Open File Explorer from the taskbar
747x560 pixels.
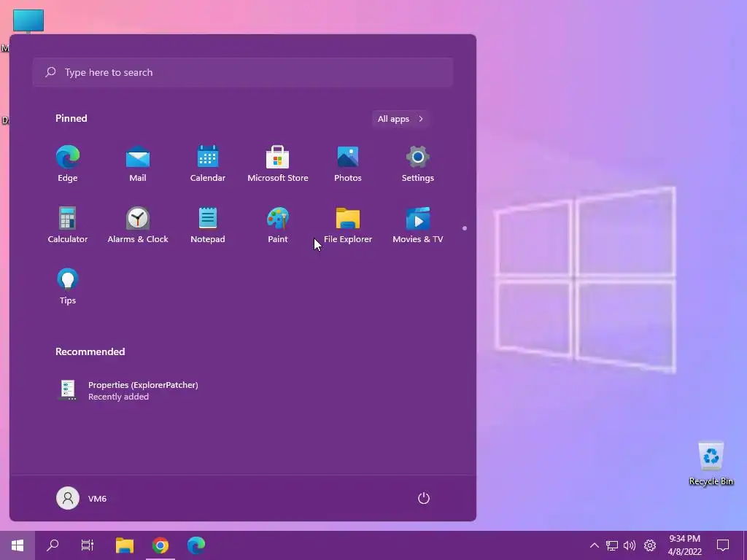click(x=125, y=545)
